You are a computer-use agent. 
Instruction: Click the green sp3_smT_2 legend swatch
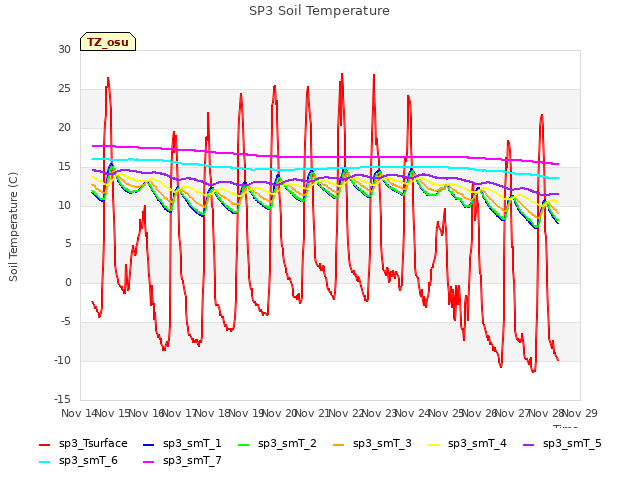(x=244, y=444)
